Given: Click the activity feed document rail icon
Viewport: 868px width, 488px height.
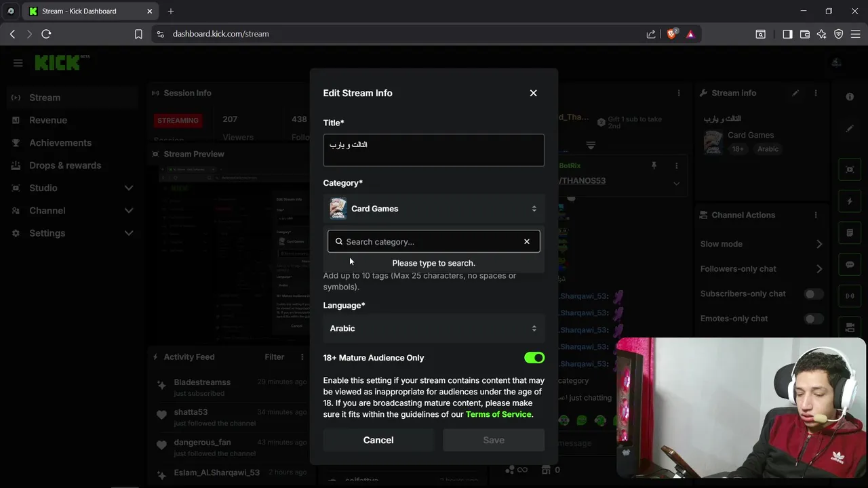Looking at the screenshot, I should 850,233.
